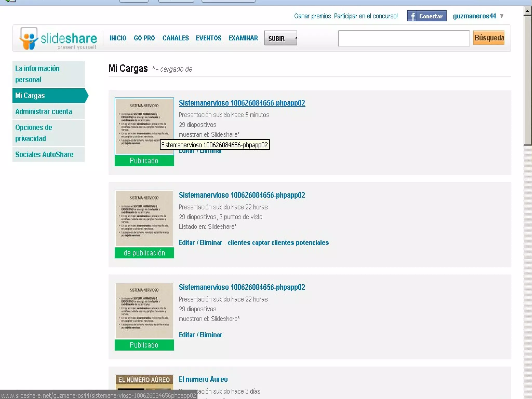Open the guzmaneros44 user dropdown arrow

(x=502, y=16)
